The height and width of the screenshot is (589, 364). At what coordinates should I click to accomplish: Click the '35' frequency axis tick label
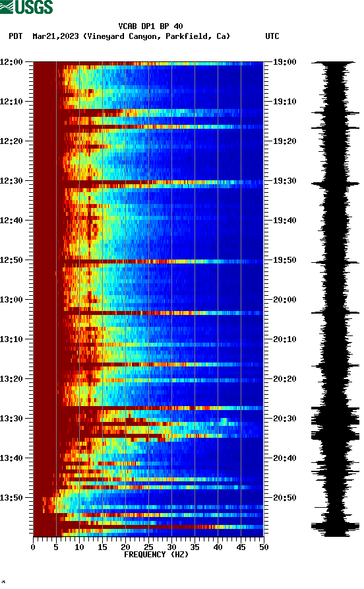click(x=195, y=547)
